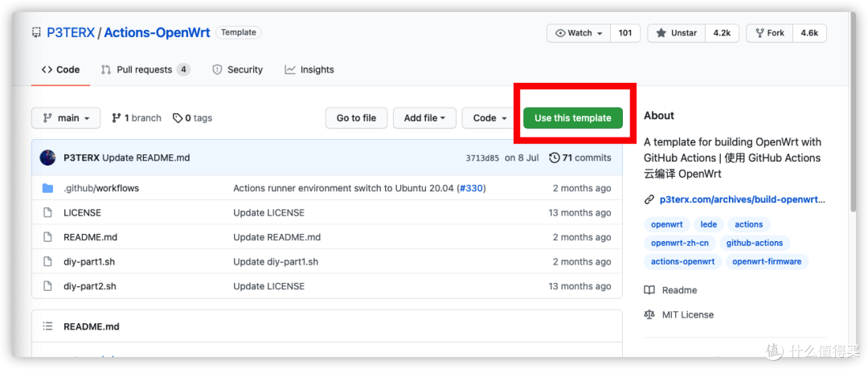Switch to the Pull requests tab
Viewport: 868px width, 369px height.
[x=145, y=70]
